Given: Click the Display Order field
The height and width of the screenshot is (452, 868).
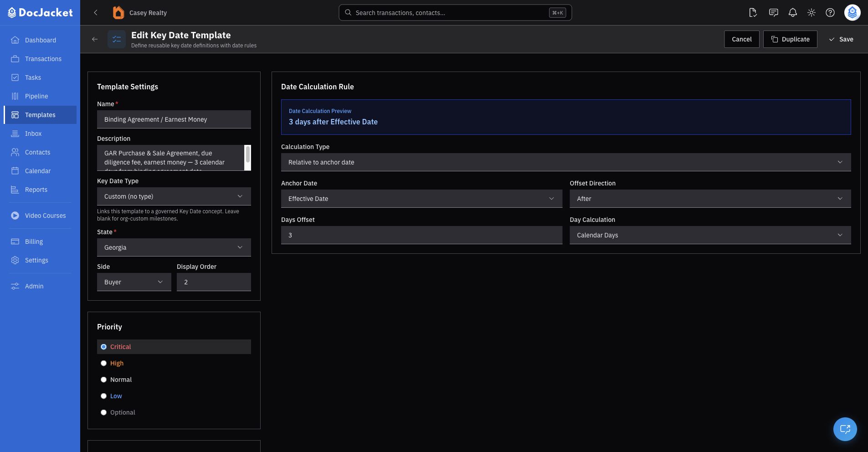Looking at the screenshot, I should [214, 282].
